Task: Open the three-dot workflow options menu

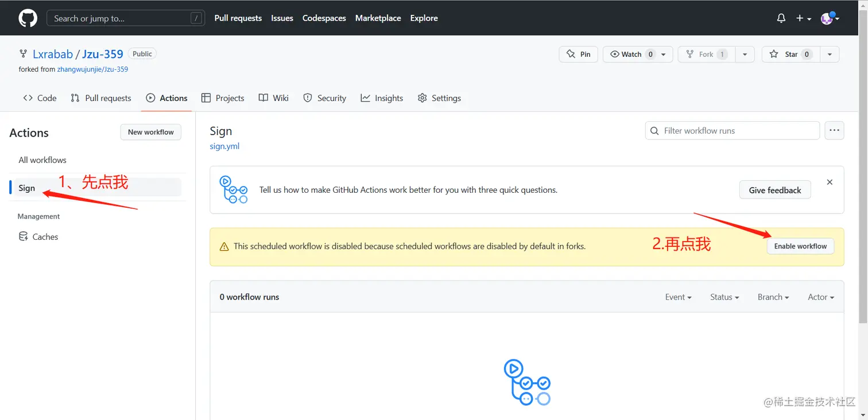Action: [x=835, y=131]
